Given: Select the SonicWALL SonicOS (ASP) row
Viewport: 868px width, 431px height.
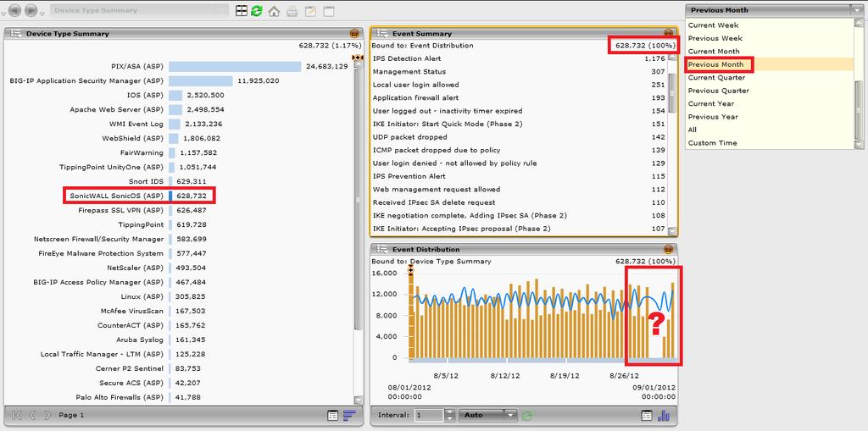Looking at the screenshot, I should point(180,196).
